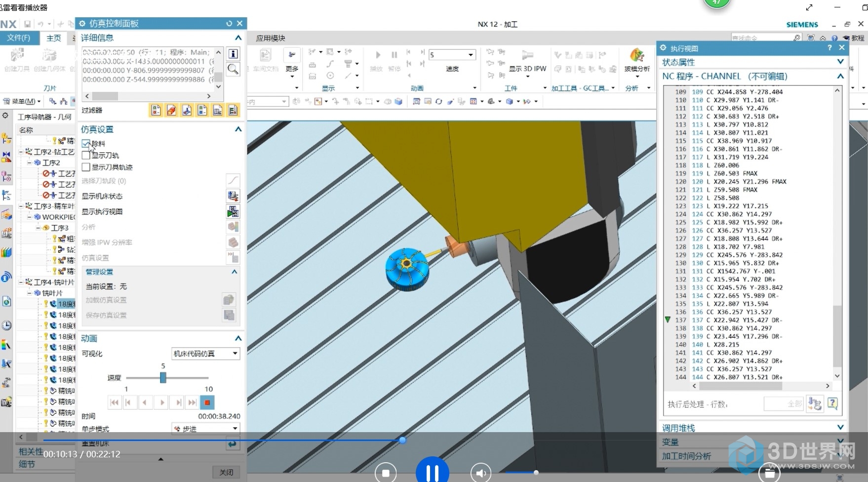Click the red stop button in 动画 controls

207,402
